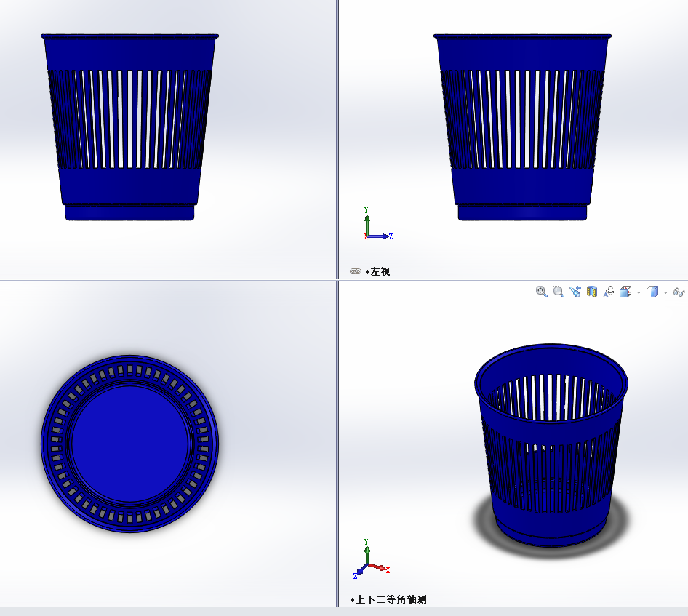The width and height of the screenshot is (688, 616).
Task: Expand the Display Style dropdown arrow
Action: tap(665, 292)
